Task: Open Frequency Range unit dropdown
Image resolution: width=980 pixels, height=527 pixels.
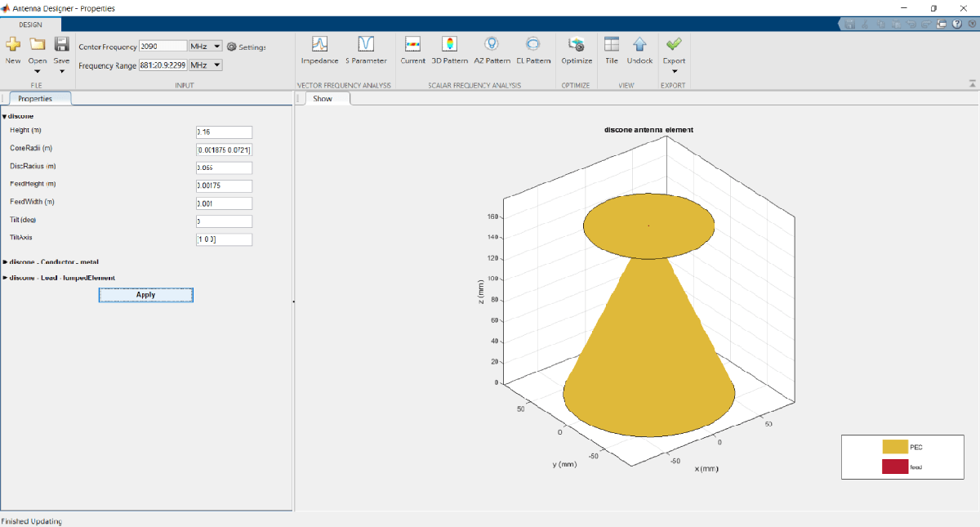Action: [x=205, y=65]
